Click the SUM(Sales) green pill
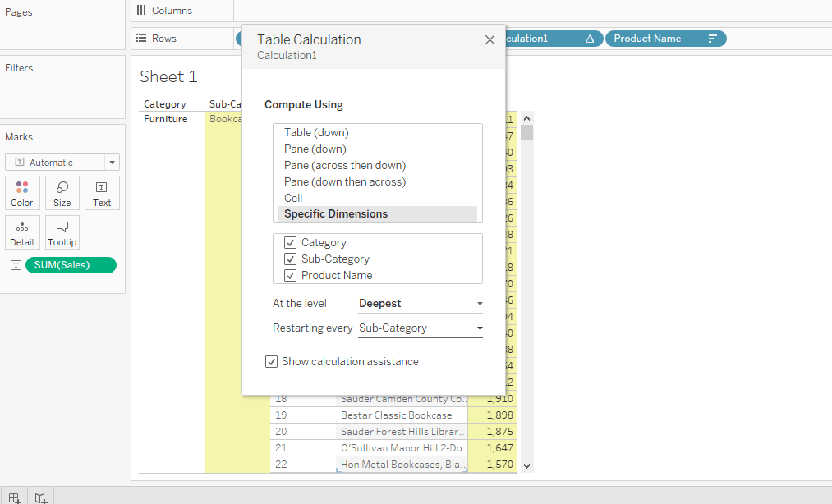832x504 pixels. pos(71,265)
